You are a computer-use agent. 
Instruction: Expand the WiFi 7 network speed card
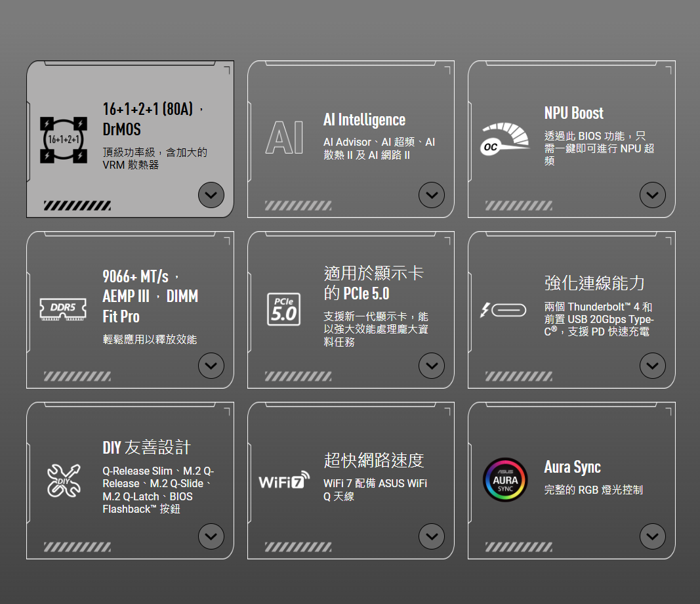coord(431,536)
